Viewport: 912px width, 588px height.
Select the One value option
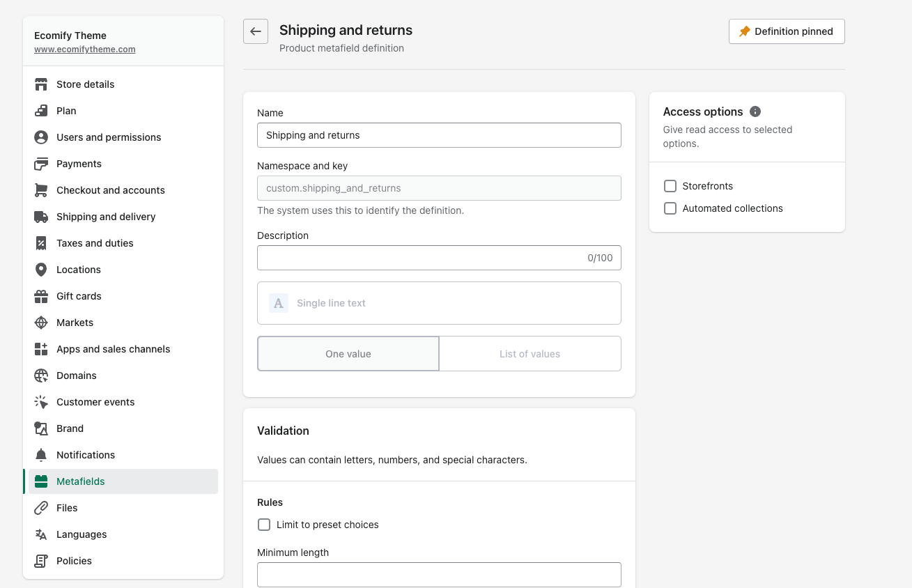coord(348,354)
